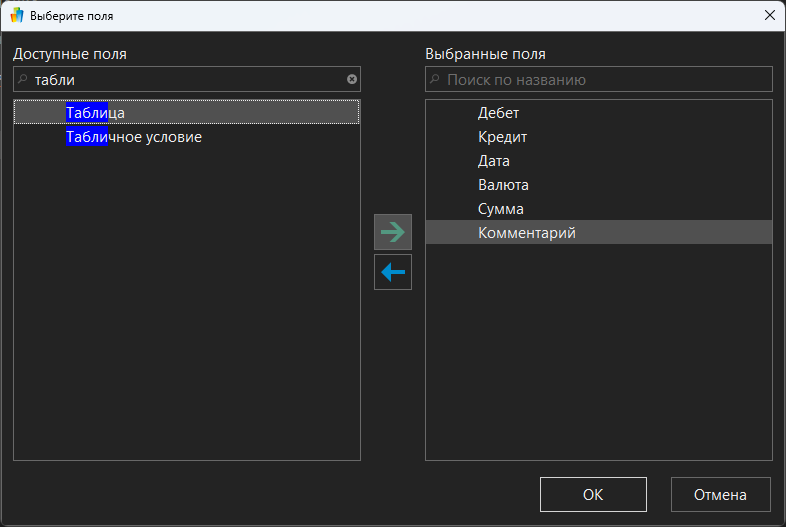Highlight the 'Сумма' field

click(500, 209)
